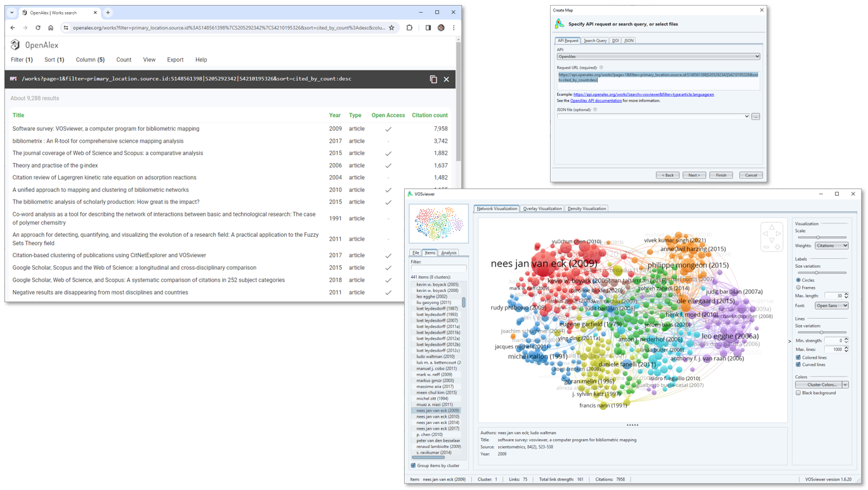
Task: Bookmark this OpenAlex page with the star
Action: coord(391,28)
